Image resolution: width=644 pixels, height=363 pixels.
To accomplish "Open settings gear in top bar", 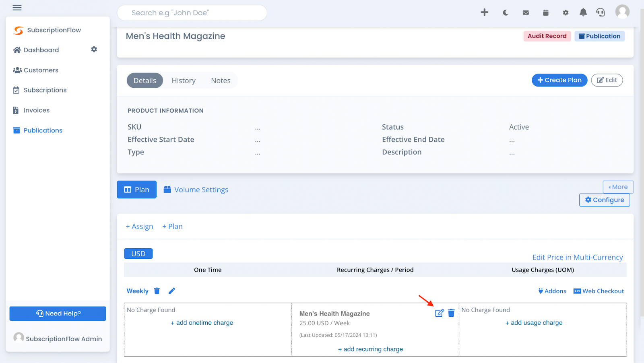I will tap(566, 13).
